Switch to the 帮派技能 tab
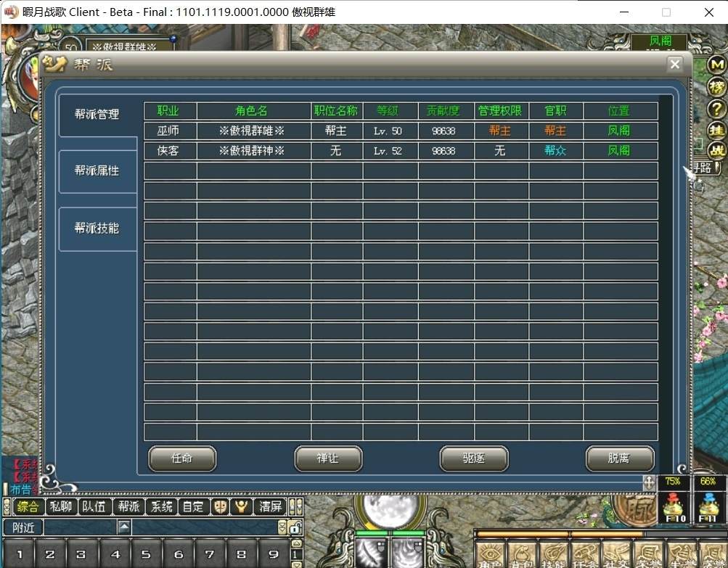The image size is (728, 568). coord(97,228)
